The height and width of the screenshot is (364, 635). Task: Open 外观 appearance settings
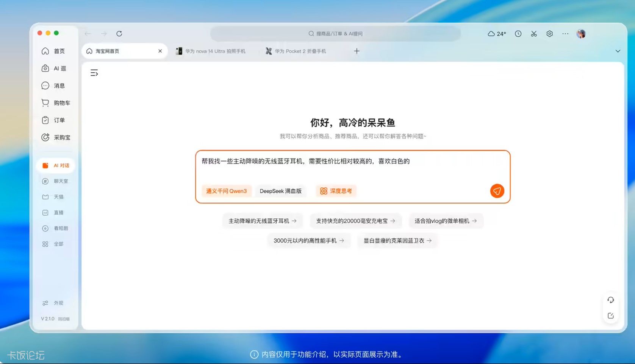click(x=53, y=303)
